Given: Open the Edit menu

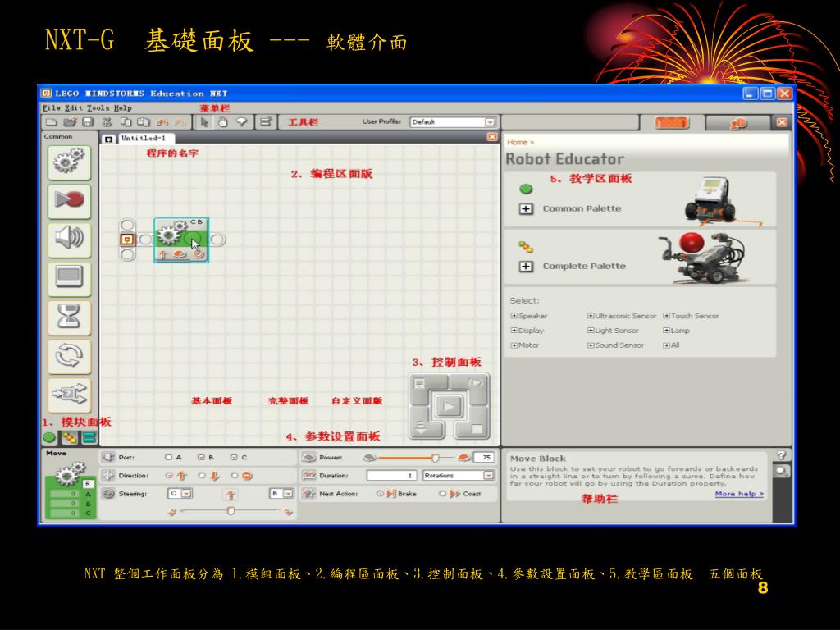Looking at the screenshot, I should click(x=74, y=107).
